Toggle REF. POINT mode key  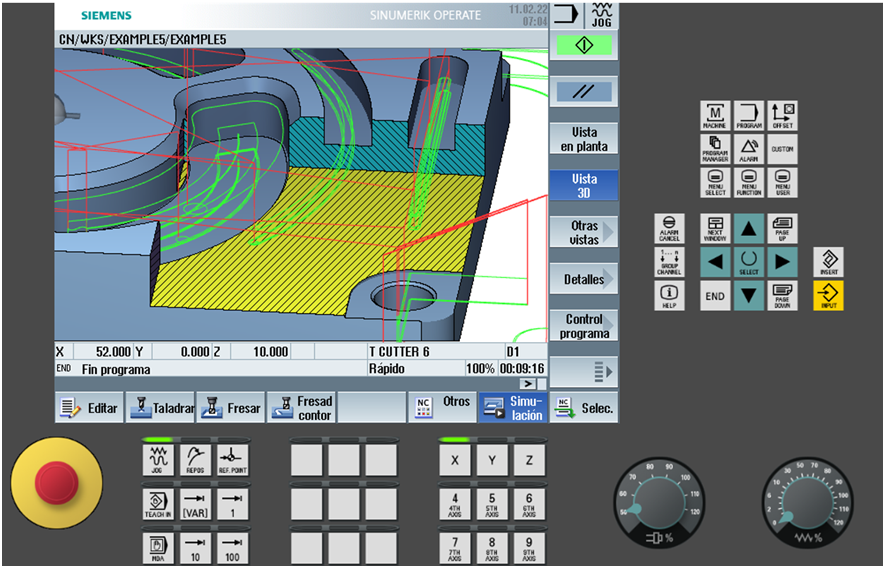click(233, 460)
